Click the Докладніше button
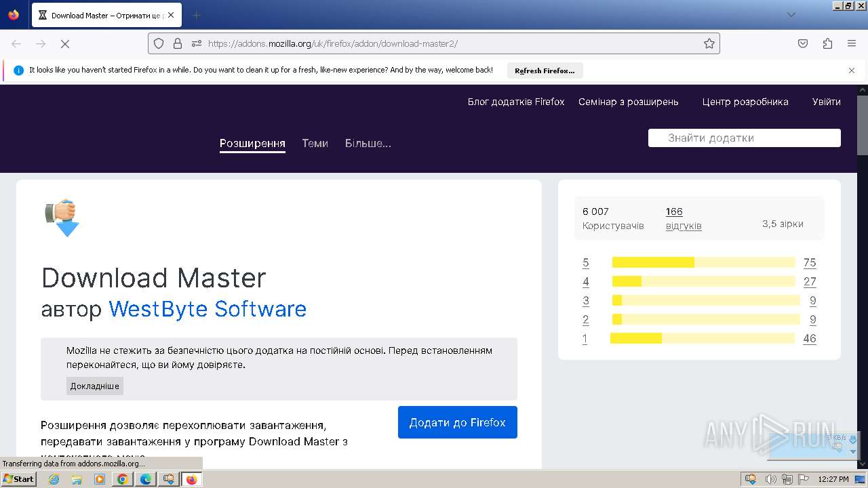The height and width of the screenshot is (488, 868). (x=95, y=386)
